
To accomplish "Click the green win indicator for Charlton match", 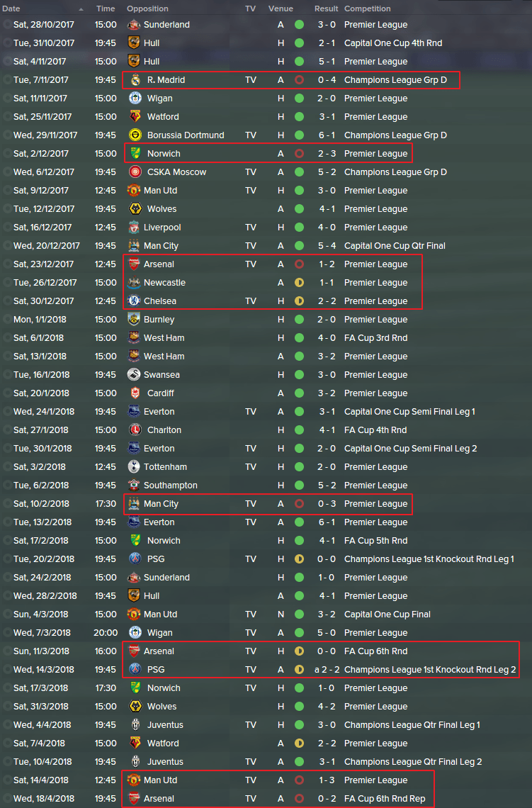I will coord(299,430).
